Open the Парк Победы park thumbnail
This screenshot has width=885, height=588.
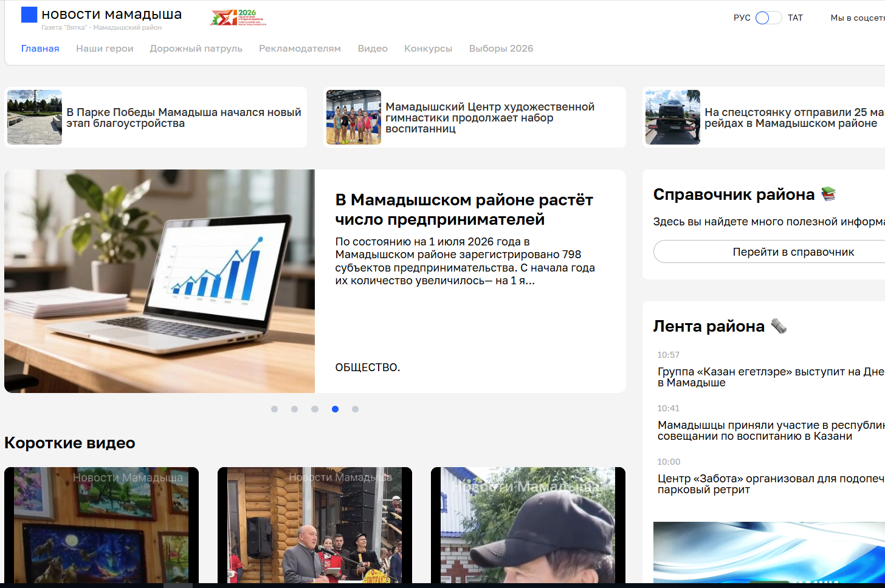click(35, 117)
